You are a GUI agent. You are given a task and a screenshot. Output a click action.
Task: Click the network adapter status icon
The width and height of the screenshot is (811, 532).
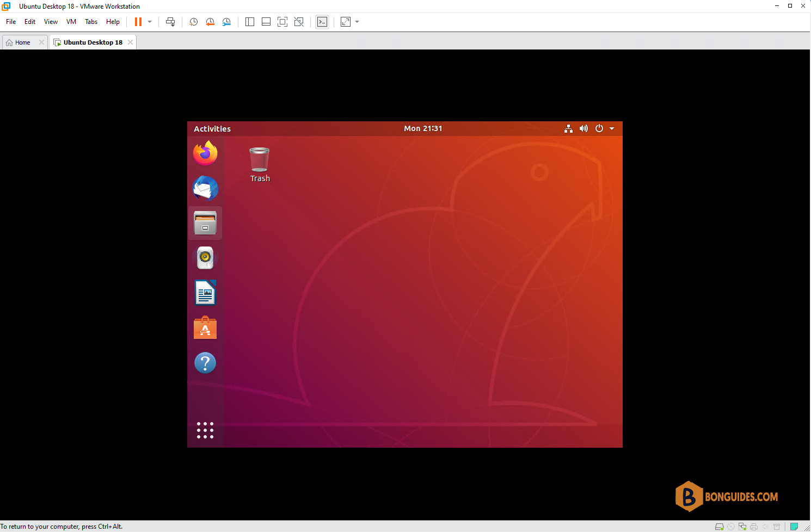(x=742, y=527)
